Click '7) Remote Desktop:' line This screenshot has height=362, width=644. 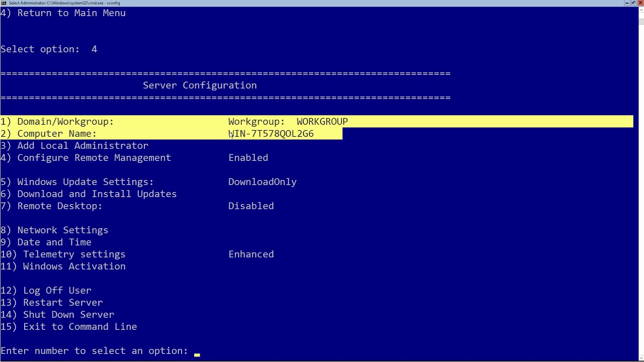pos(51,206)
